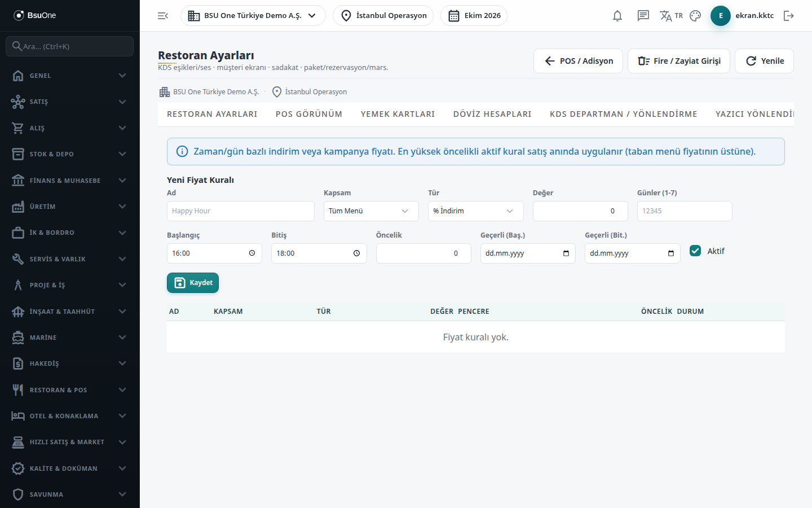Click the user avatar E
Viewport: 812px width, 508px height.
[721, 16]
